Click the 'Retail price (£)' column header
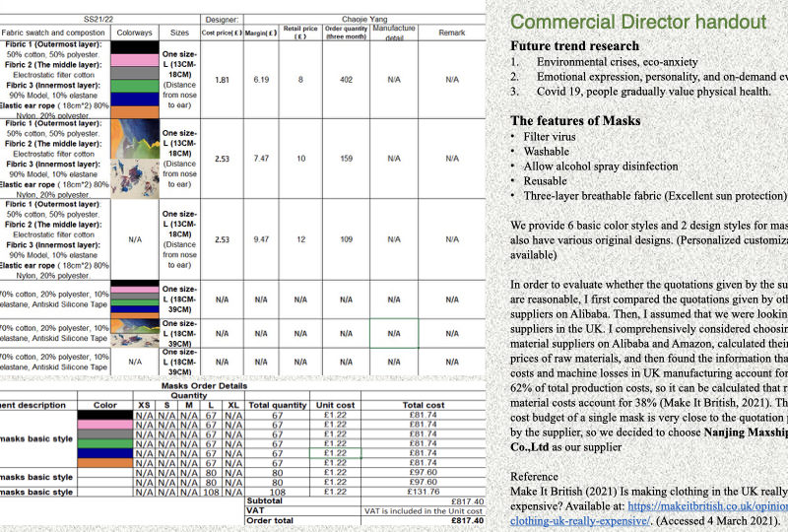The image size is (788, 532). click(300, 33)
